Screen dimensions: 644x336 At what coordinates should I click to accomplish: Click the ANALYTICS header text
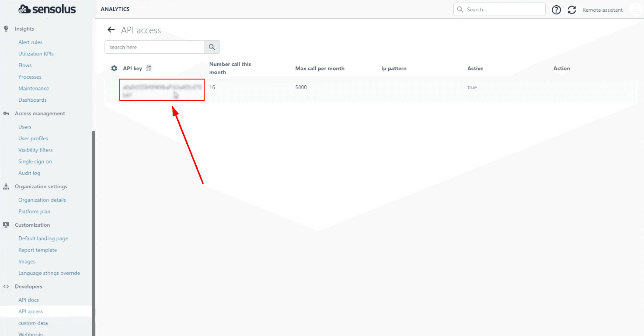115,9
